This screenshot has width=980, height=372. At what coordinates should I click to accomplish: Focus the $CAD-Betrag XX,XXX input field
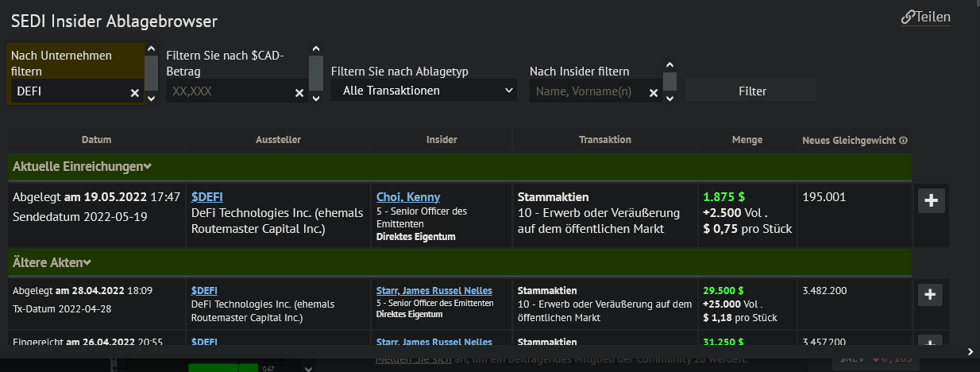[x=230, y=91]
